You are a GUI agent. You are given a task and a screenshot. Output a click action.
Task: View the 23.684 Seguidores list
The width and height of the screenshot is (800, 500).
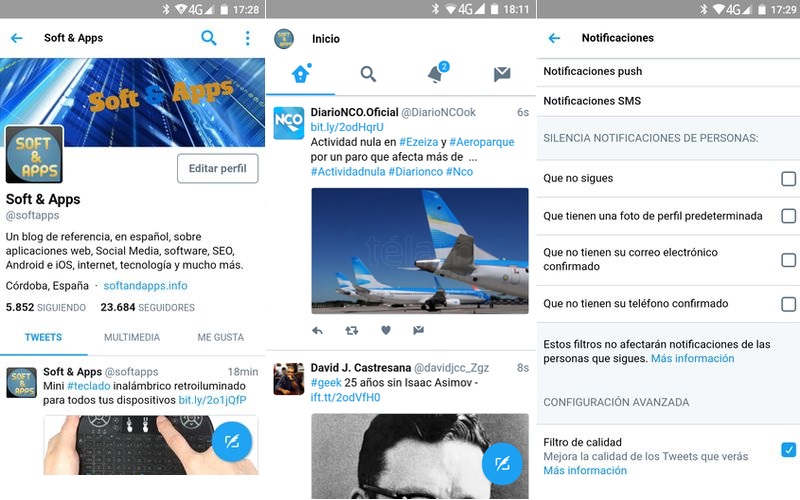pos(148,307)
